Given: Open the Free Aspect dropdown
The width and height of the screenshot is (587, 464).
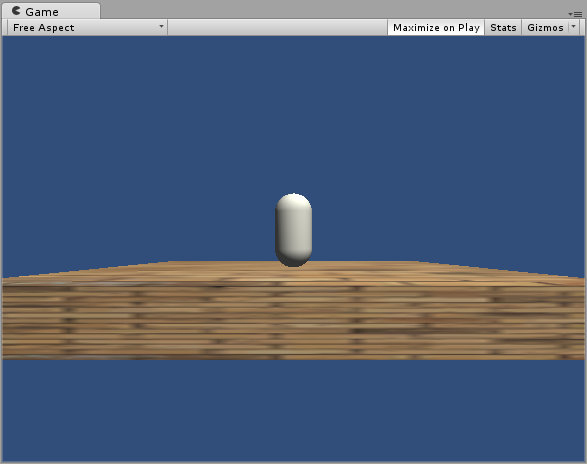Looking at the screenshot, I should click(87, 27).
